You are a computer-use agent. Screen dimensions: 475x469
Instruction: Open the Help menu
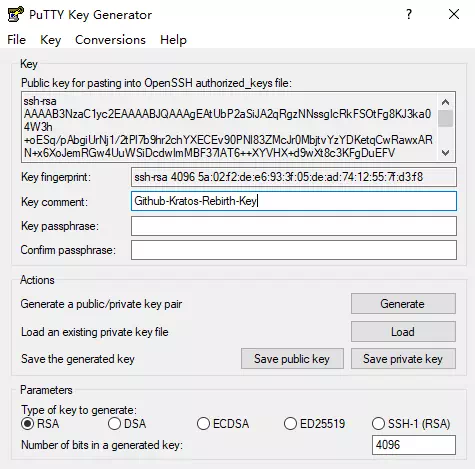[173, 40]
